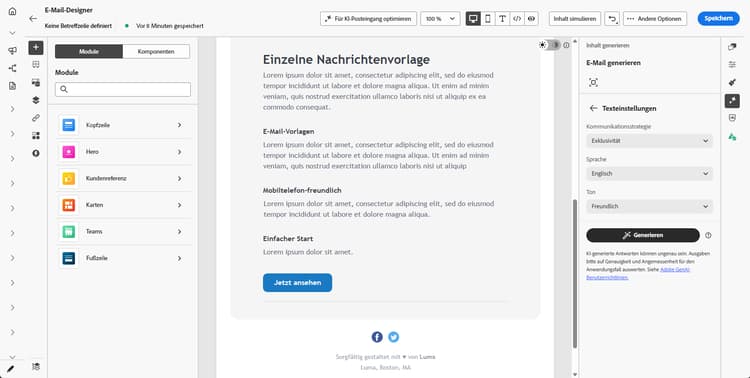
Task: Expand the Teams module
Action: (x=125, y=232)
